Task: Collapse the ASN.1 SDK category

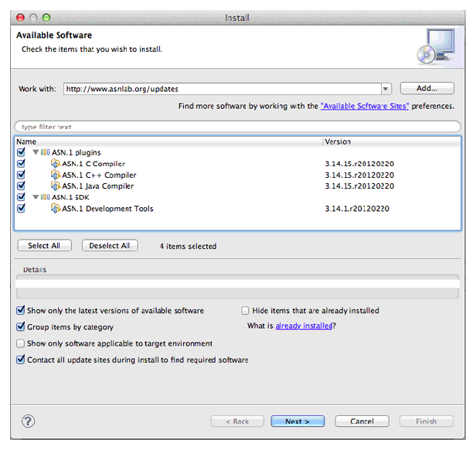Action: (36, 197)
